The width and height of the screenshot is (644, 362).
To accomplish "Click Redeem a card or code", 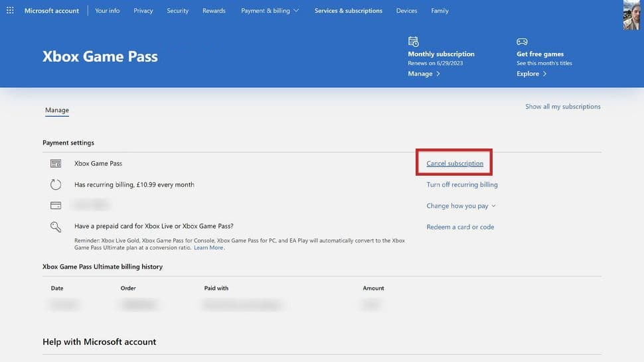I will pos(460,227).
